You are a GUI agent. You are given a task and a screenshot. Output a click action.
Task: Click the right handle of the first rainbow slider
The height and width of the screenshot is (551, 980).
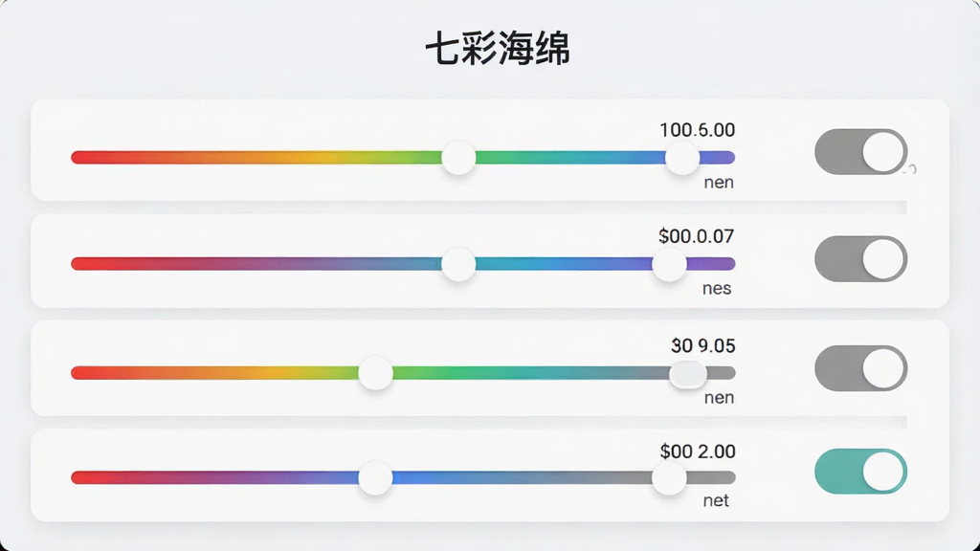point(681,158)
